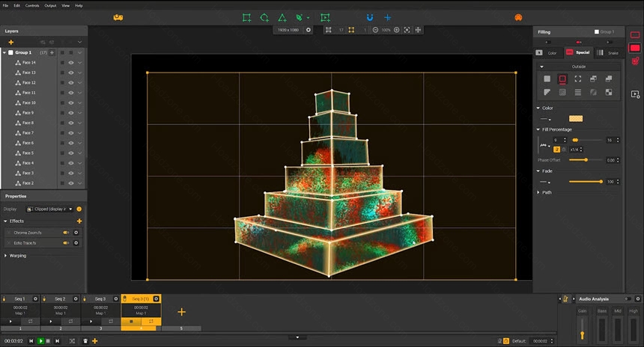Open the Face 10 row chevron menu
Image resolution: width=644 pixels, height=347 pixels.
79,103
